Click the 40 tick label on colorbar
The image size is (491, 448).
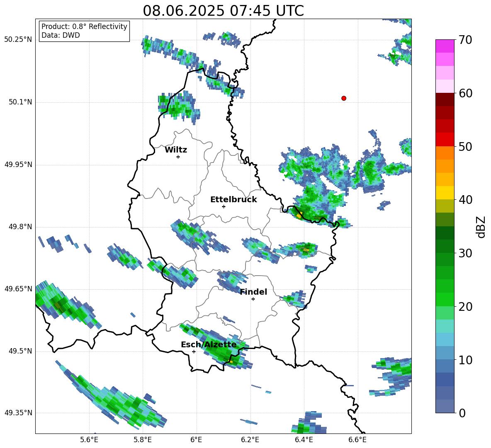(465, 200)
